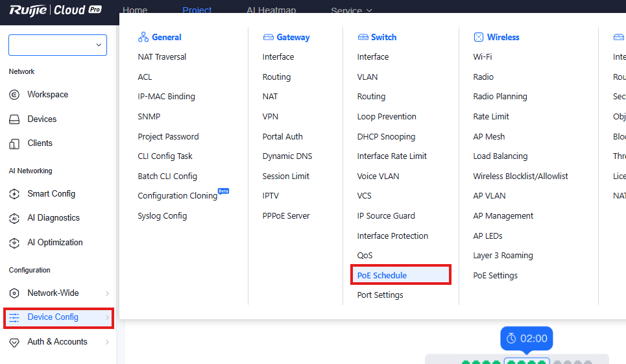The image size is (626, 364).
Task: Click the Devices icon in sidebar
Action: coord(14,119)
